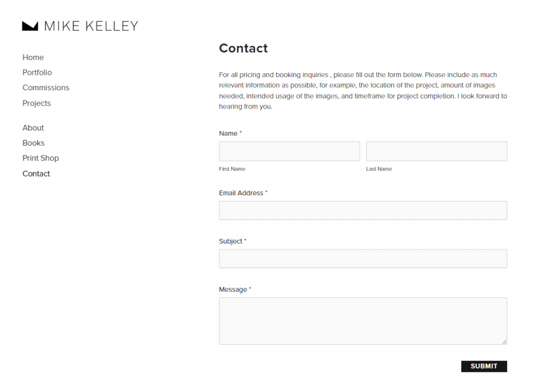This screenshot has width=545, height=392.
Task: Click the MIKE KELLEY site title
Action: pyautogui.click(x=91, y=26)
